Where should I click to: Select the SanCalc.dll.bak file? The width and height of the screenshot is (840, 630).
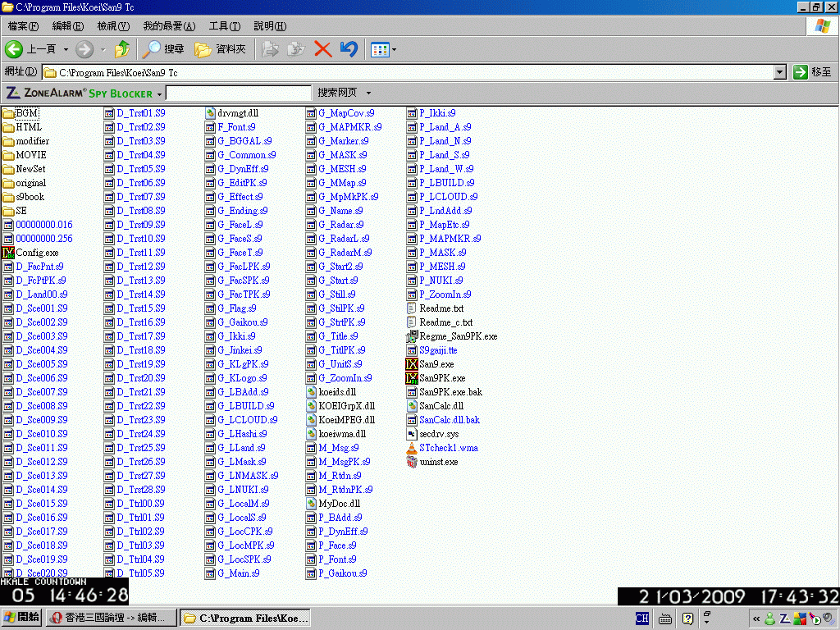click(443, 419)
